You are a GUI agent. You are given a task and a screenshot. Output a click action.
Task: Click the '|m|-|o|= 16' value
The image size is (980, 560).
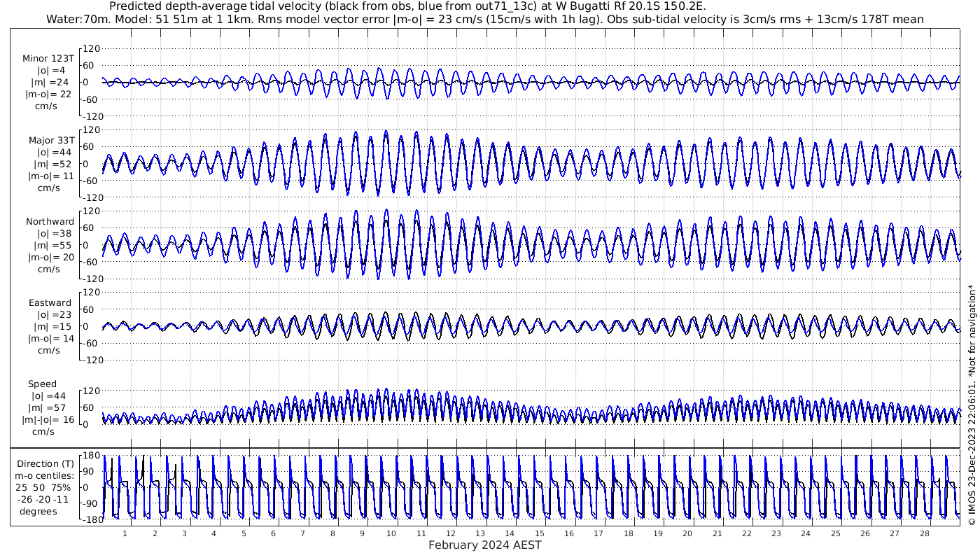pyautogui.click(x=48, y=420)
